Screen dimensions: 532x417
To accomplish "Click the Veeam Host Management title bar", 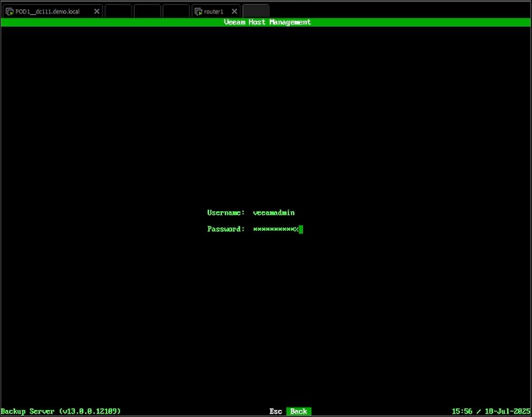I will [x=267, y=22].
